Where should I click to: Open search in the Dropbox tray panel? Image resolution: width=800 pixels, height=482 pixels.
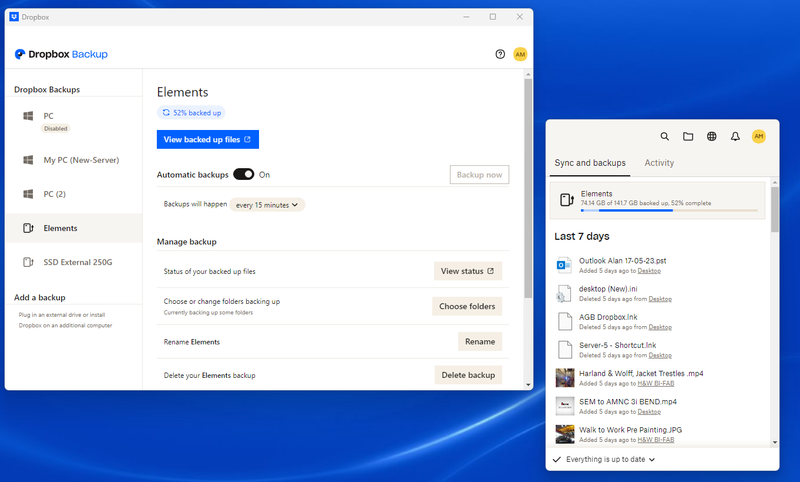[665, 136]
